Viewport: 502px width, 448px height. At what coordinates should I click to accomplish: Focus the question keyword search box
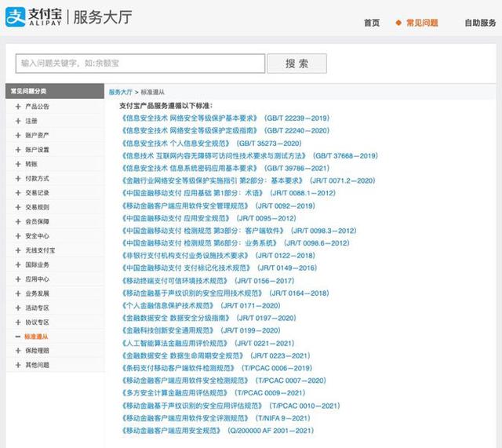pos(140,64)
